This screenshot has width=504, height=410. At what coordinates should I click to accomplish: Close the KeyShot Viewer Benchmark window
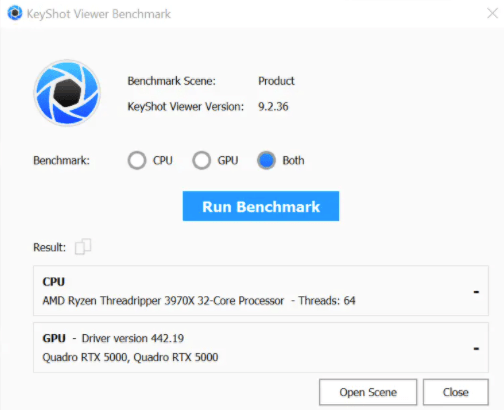[492, 14]
